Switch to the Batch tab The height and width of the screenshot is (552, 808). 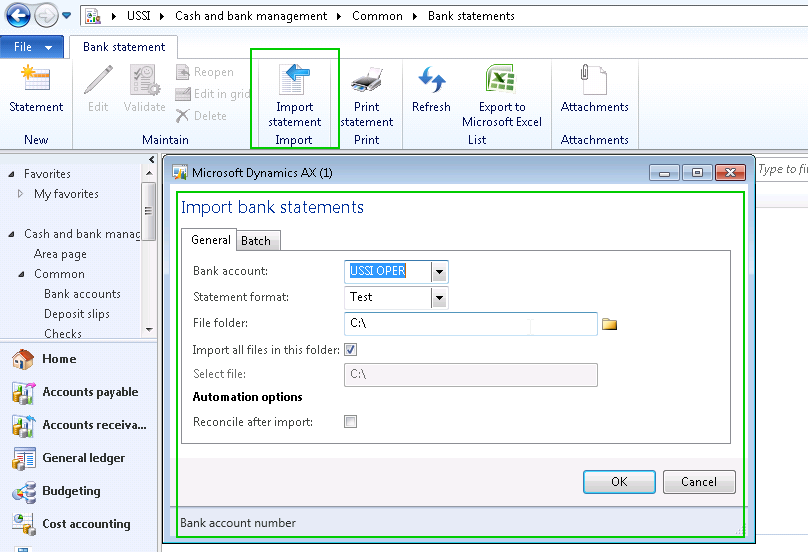(x=256, y=241)
